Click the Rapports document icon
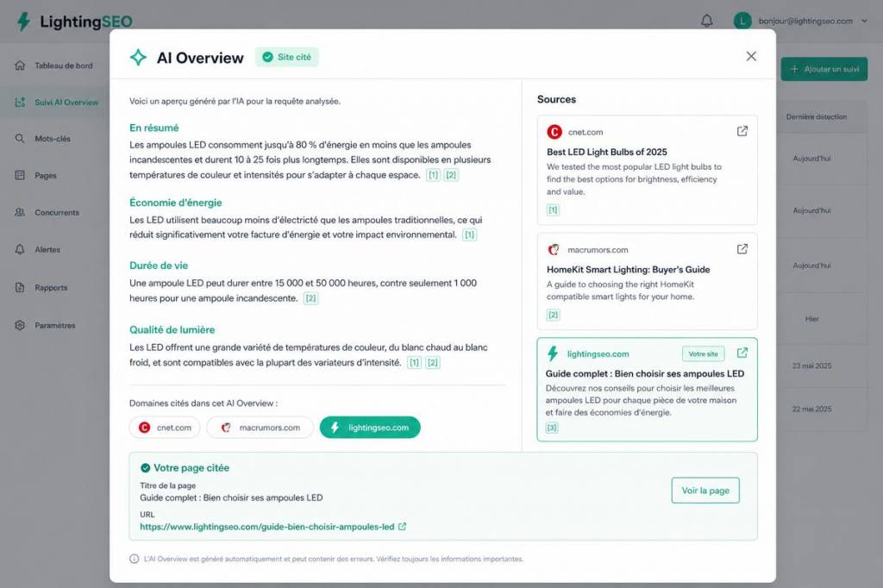The height and width of the screenshot is (588, 883). (20, 287)
